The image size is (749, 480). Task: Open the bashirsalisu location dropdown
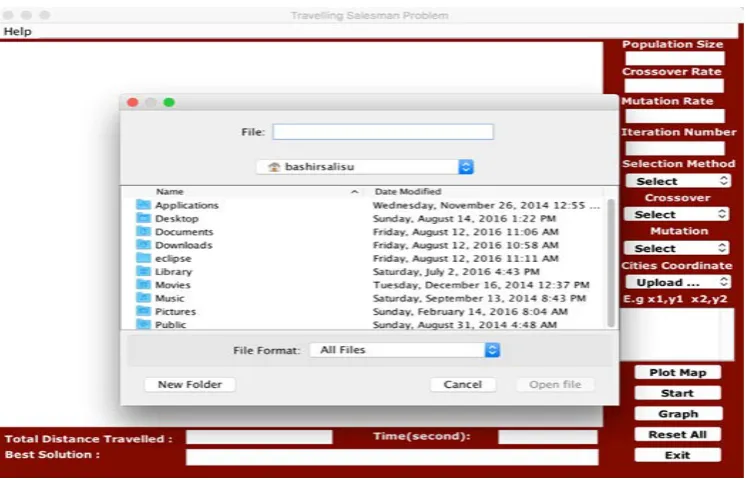(x=365, y=167)
